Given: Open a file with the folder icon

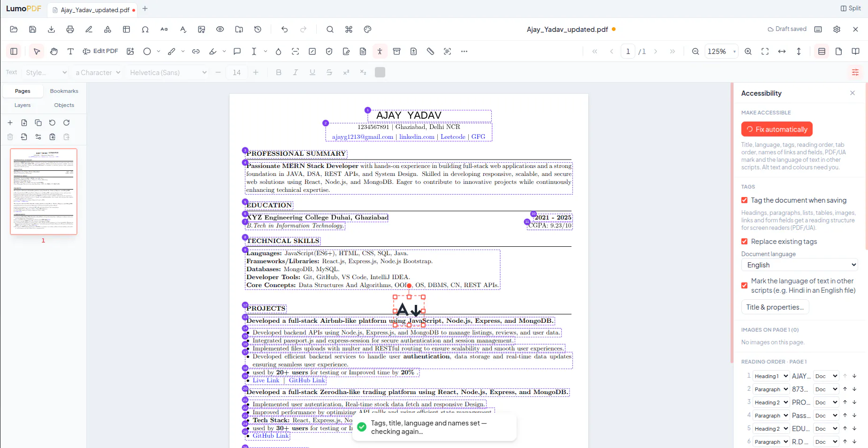Looking at the screenshot, I should [14, 29].
